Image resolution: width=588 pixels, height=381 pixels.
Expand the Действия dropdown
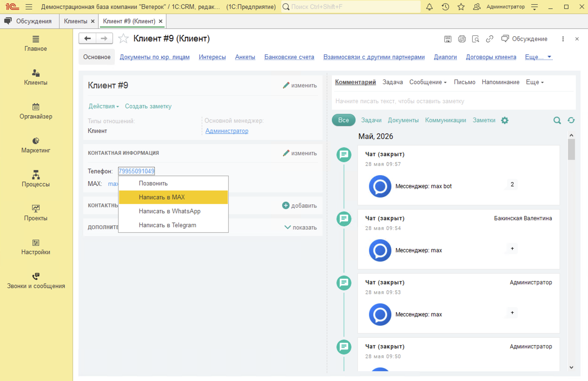pos(104,106)
